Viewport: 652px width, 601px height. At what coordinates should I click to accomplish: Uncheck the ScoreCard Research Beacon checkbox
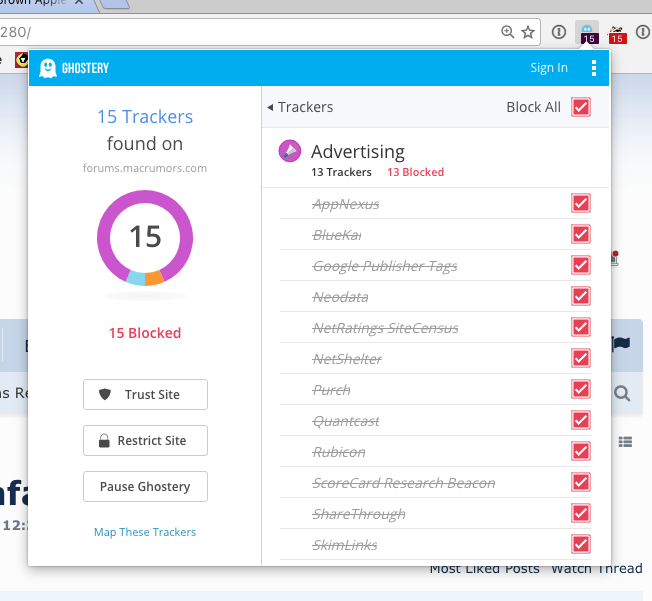tap(581, 482)
